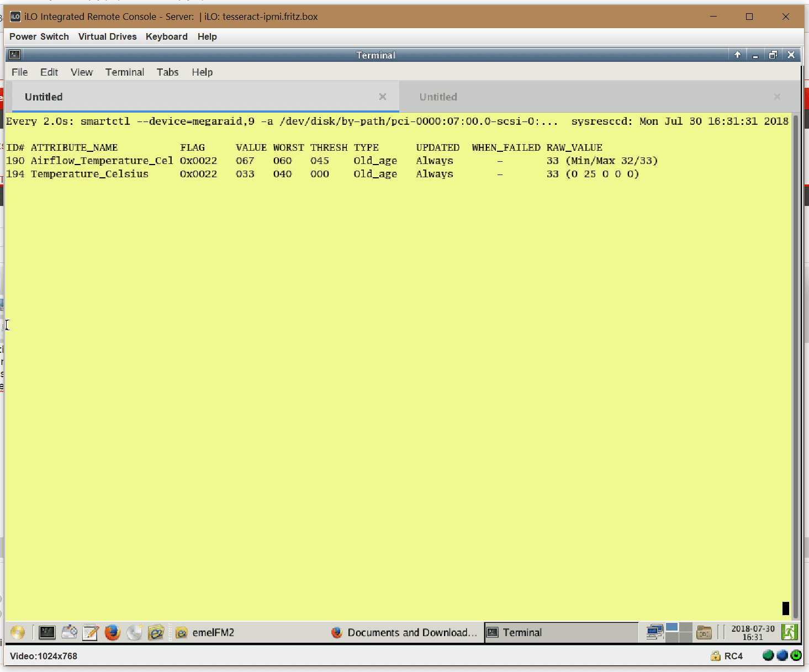Open the Keyboard menu in iLO
The height and width of the screenshot is (672, 809).
(167, 36)
